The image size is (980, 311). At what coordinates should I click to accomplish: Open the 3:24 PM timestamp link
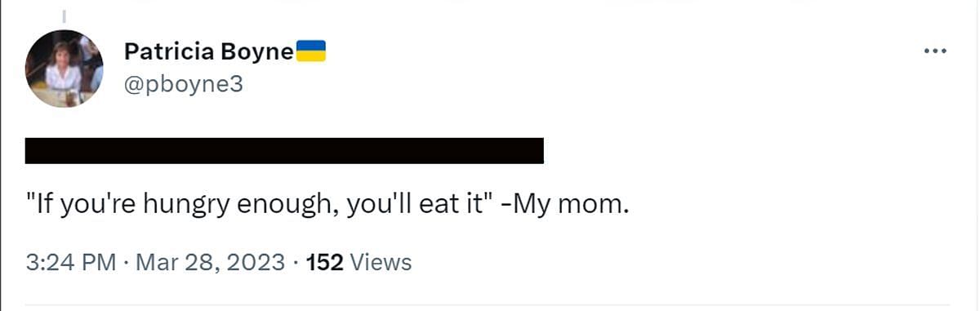pos(71,263)
